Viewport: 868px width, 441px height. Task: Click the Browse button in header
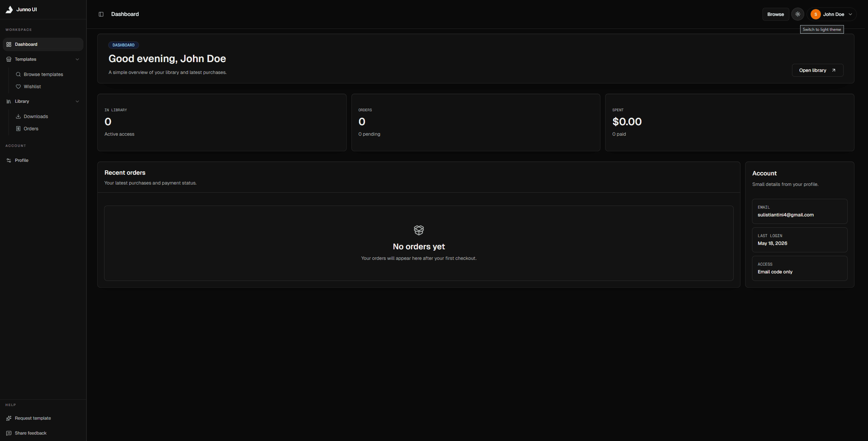tap(775, 14)
